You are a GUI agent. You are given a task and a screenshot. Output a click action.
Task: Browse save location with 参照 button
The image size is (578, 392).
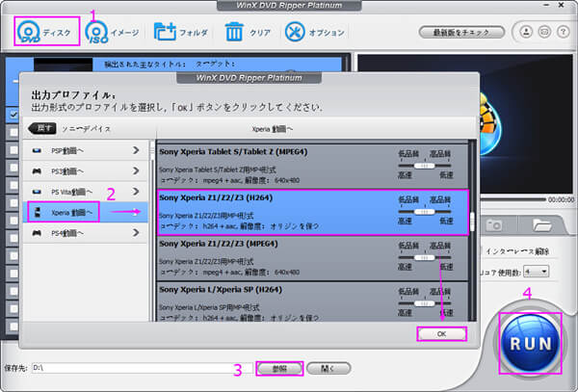279,369
